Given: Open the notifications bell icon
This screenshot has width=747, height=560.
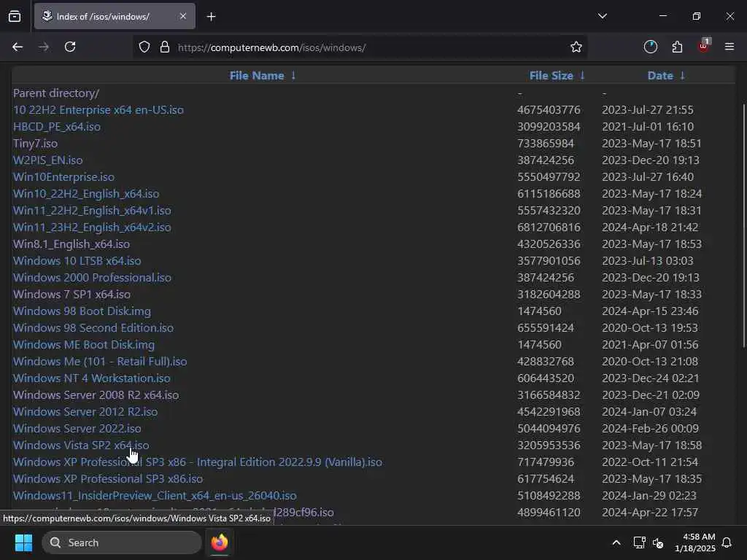Looking at the screenshot, I should click(x=727, y=542).
